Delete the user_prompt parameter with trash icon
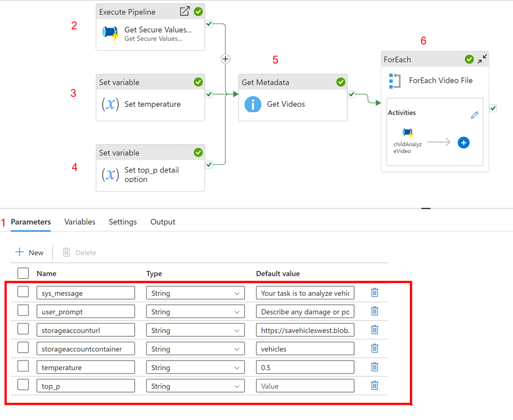Image resolution: width=513 pixels, height=420 pixels. pyautogui.click(x=375, y=311)
